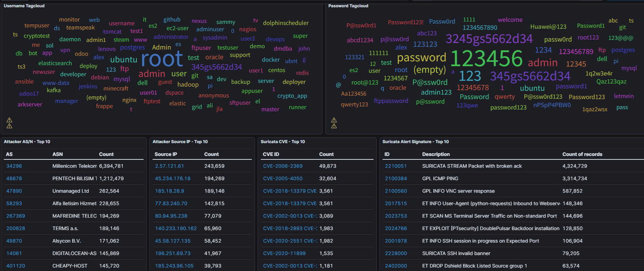Click lower warning icon in Password Tagcloud

pyautogui.click(x=334, y=126)
